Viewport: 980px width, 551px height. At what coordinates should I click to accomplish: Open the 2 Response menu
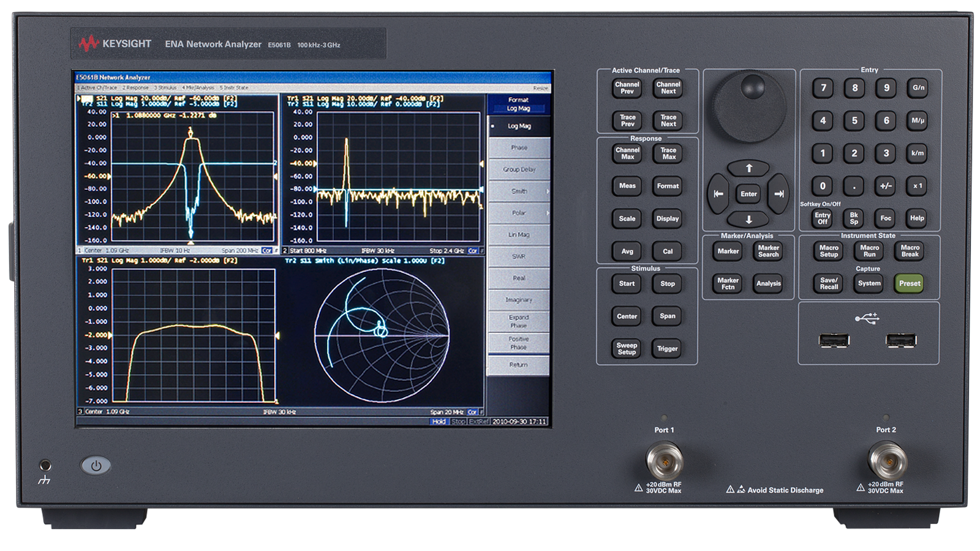click(x=135, y=88)
